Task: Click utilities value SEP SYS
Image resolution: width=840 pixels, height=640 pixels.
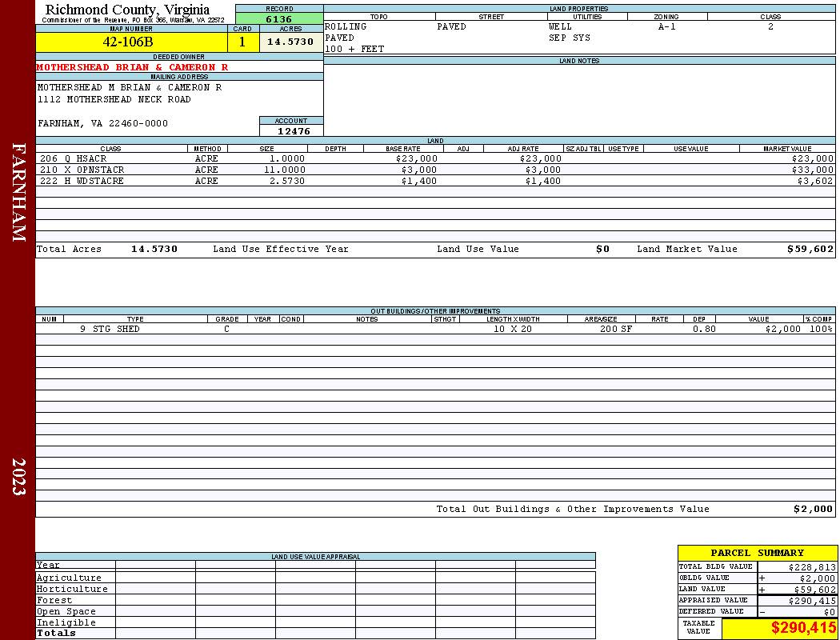Action: 570,38
